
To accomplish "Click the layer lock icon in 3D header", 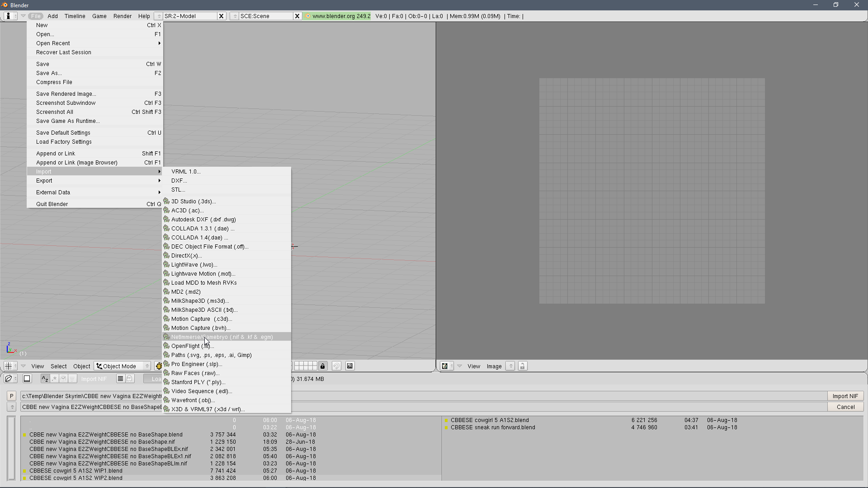I will (x=323, y=366).
